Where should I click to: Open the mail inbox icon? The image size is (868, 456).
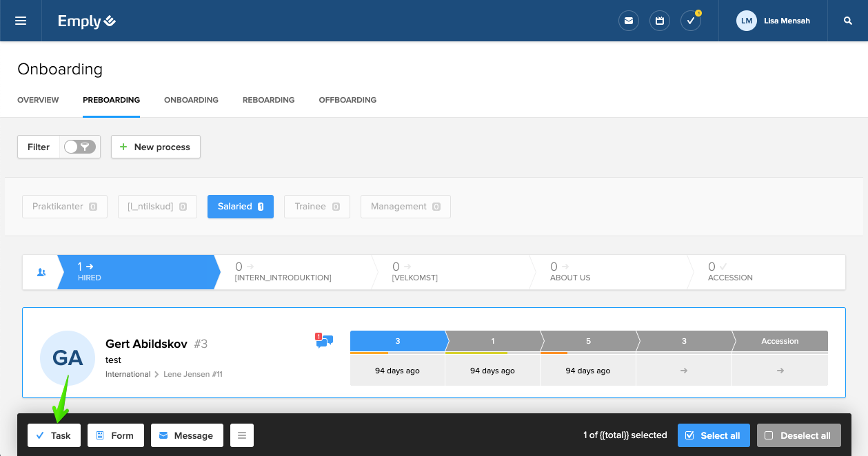(628, 21)
